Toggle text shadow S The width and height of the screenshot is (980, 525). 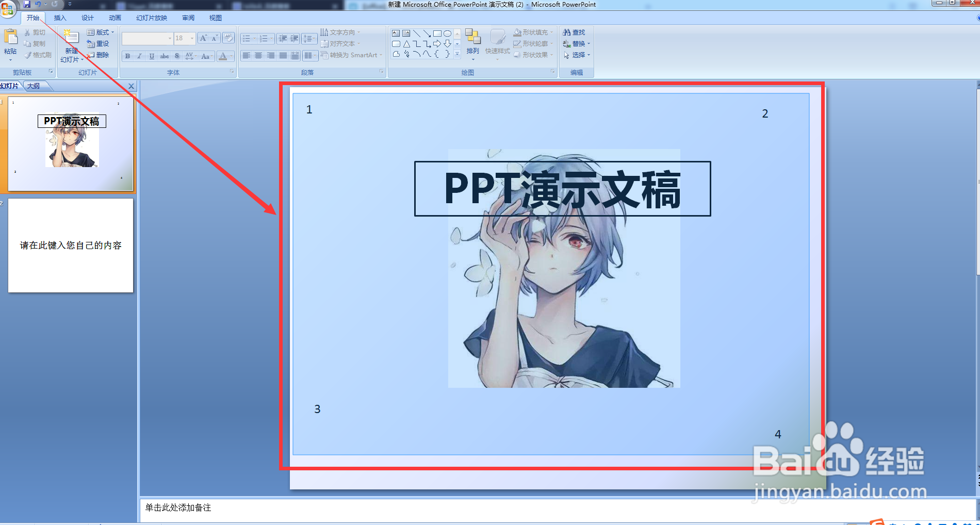(177, 56)
